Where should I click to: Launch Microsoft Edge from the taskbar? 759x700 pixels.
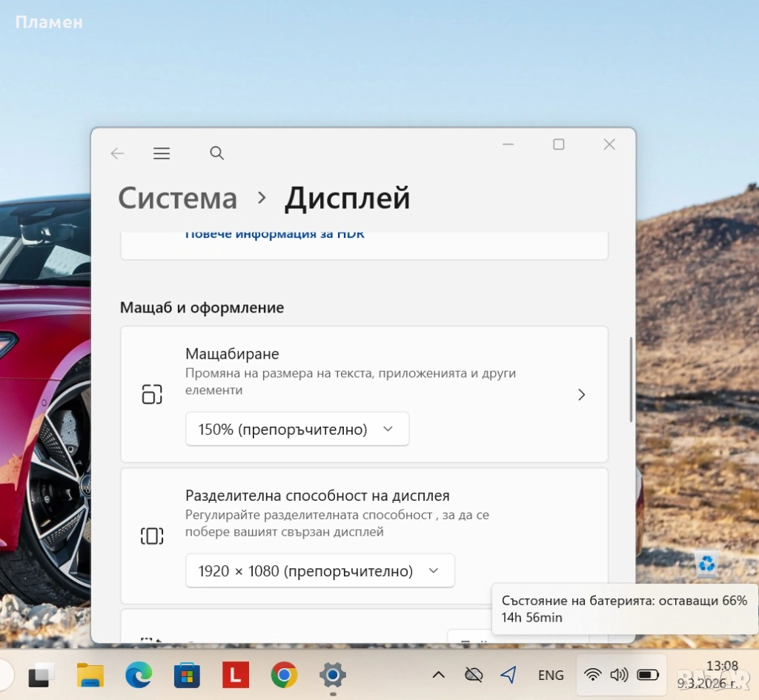click(139, 675)
